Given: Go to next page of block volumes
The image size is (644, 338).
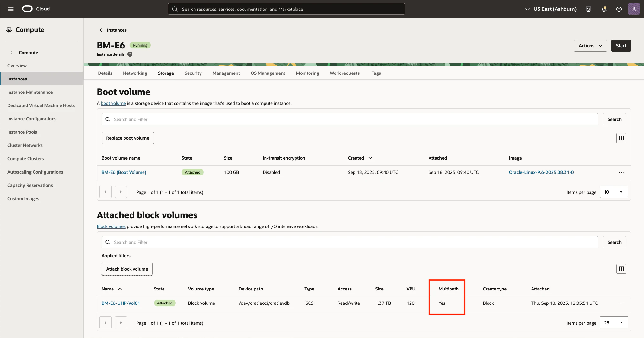Looking at the screenshot, I should pos(121,323).
